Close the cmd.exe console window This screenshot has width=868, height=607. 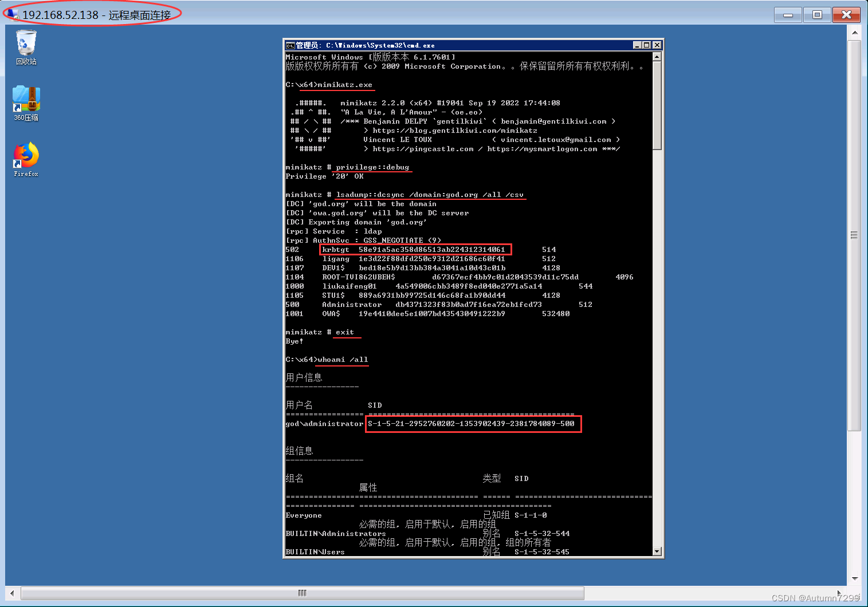[x=657, y=45]
